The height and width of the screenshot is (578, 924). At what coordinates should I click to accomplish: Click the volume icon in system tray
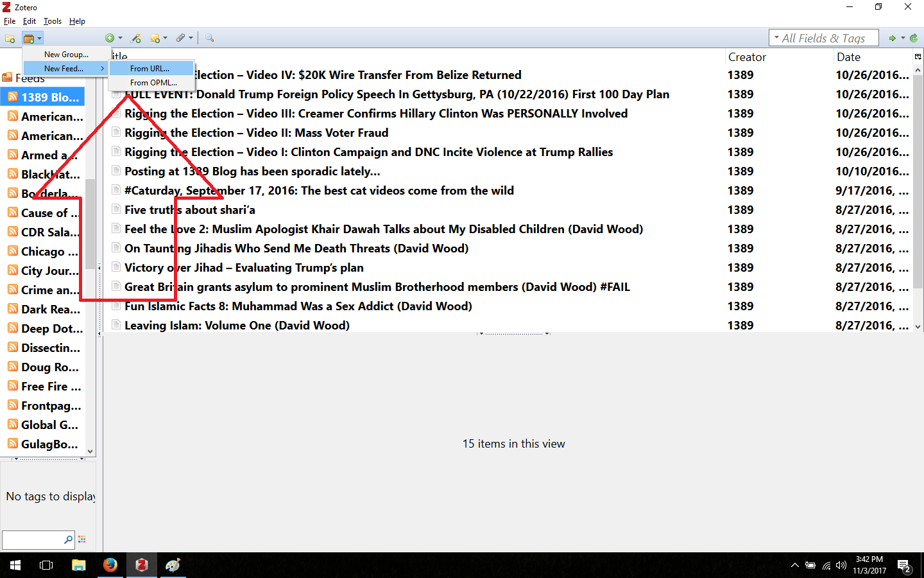[x=841, y=566]
